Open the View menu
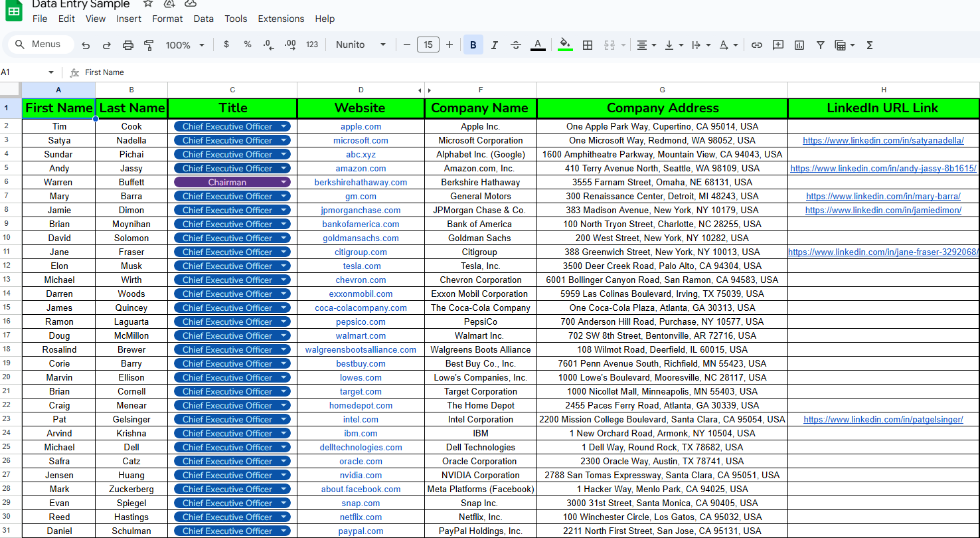 (x=96, y=19)
